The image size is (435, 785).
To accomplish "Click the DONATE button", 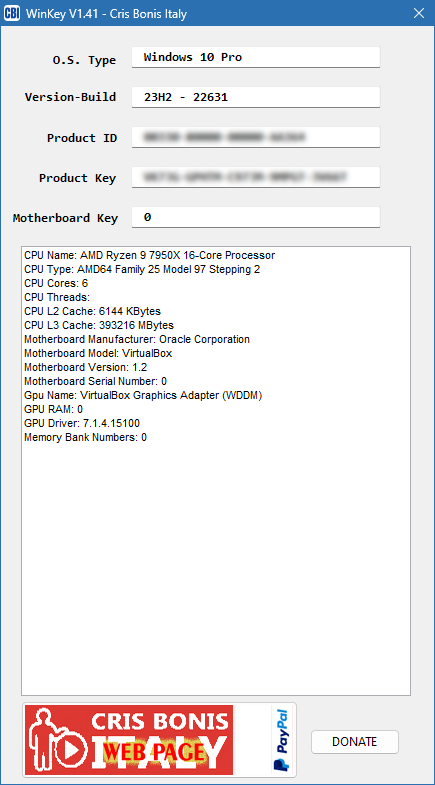I will click(x=355, y=741).
